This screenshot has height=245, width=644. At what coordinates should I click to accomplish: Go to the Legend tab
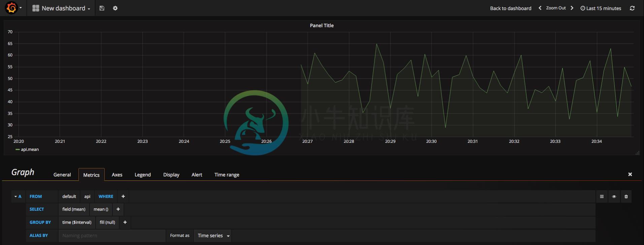point(142,175)
